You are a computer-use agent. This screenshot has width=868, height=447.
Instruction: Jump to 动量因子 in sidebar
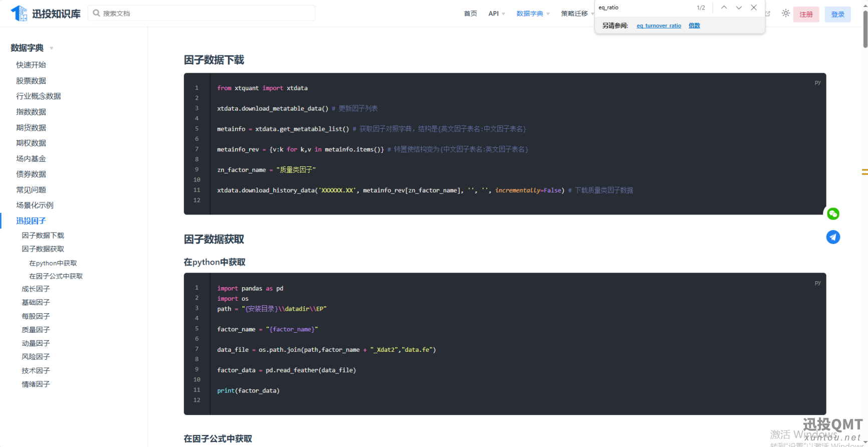tap(36, 343)
